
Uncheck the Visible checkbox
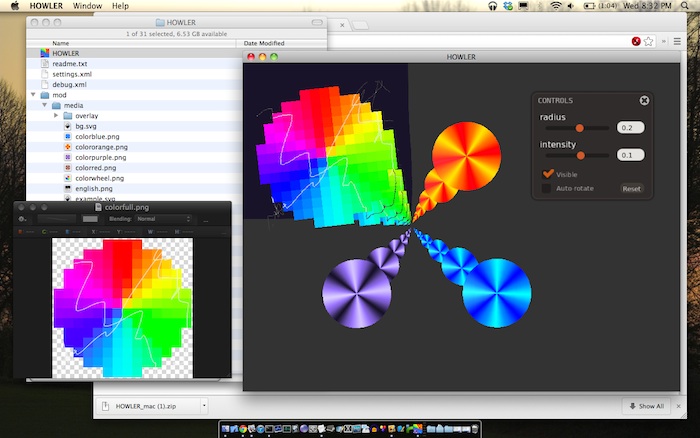(x=548, y=174)
